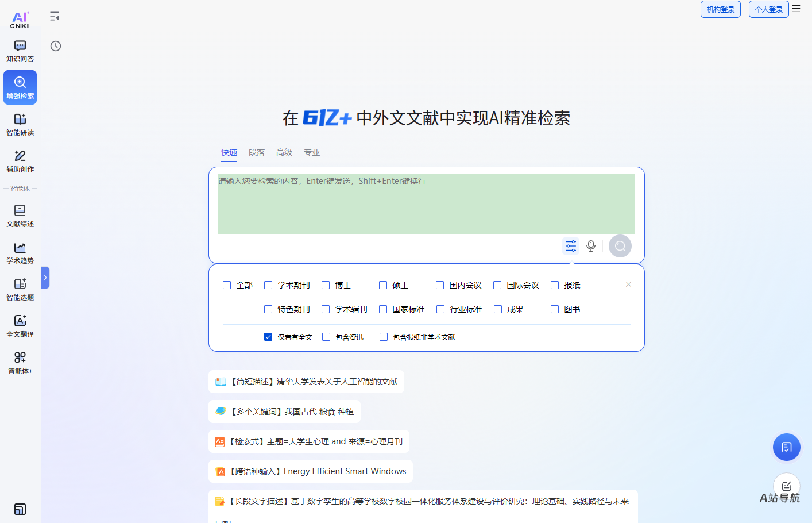Click the bottom-left sidebar panel icon
Viewport: 812px width, 523px height.
20,509
